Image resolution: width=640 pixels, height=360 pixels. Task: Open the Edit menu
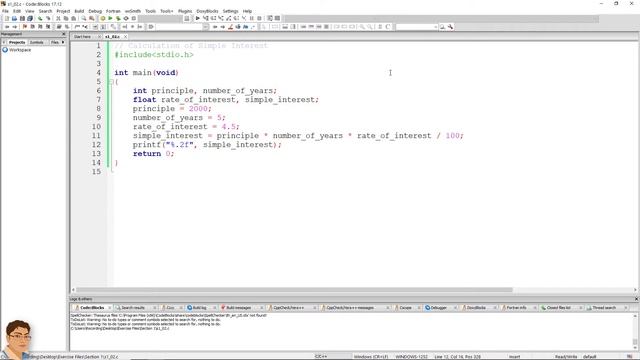tap(17, 11)
